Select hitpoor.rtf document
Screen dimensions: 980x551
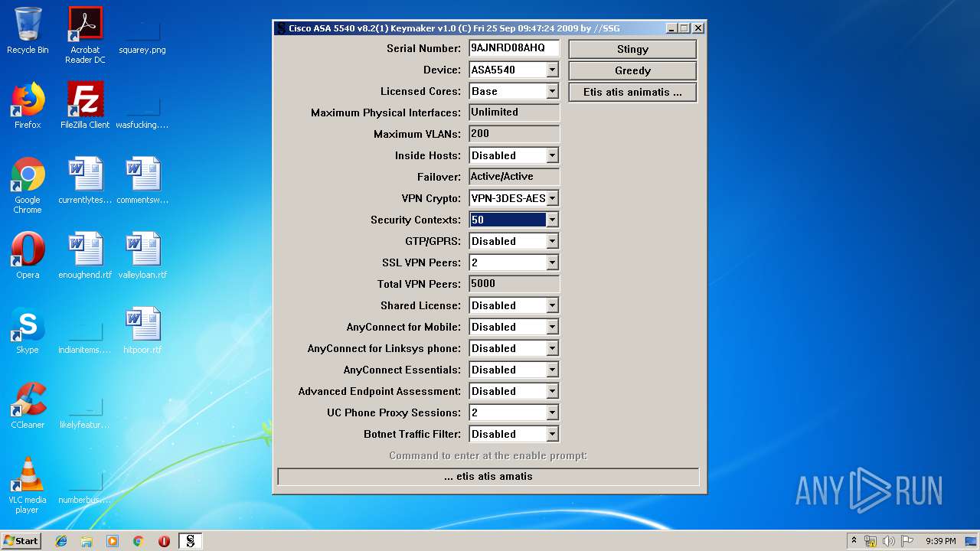pyautogui.click(x=142, y=331)
